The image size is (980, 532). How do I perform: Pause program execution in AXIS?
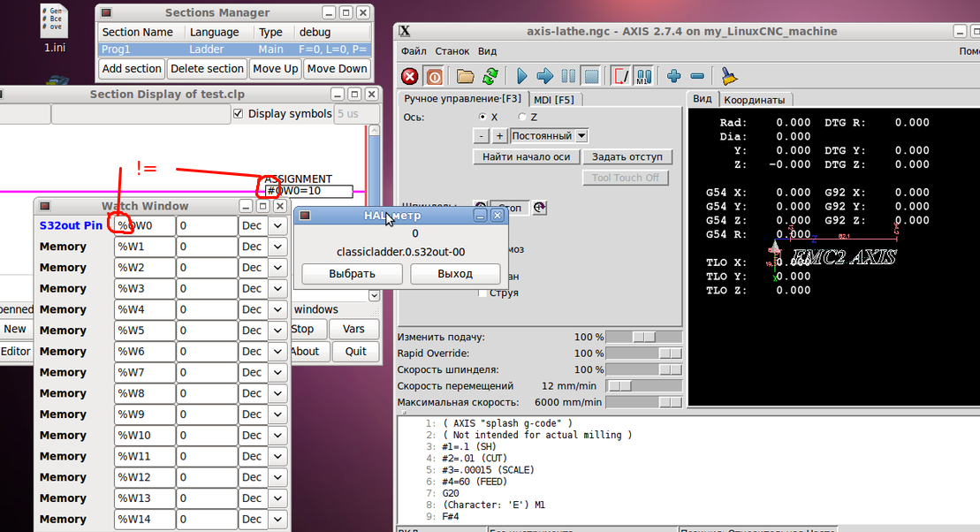click(x=568, y=76)
